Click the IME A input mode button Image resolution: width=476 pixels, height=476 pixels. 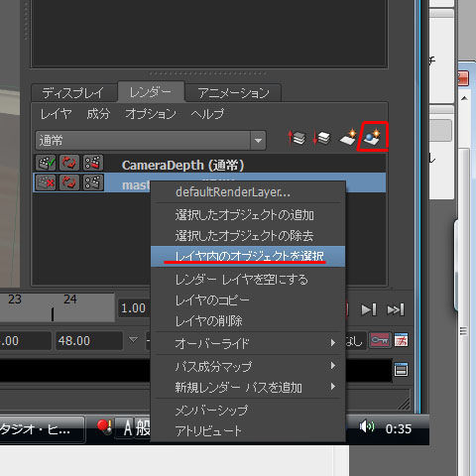[x=128, y=428]
